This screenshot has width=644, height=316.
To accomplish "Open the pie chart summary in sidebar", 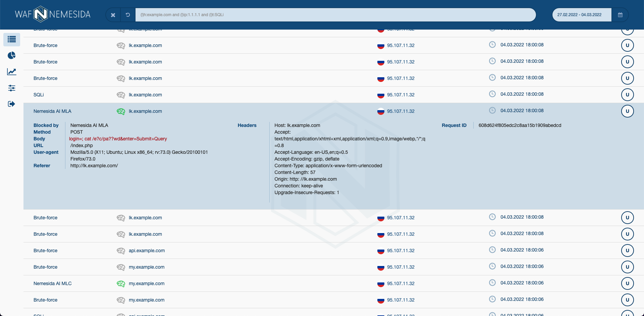I will coord(12,55).
